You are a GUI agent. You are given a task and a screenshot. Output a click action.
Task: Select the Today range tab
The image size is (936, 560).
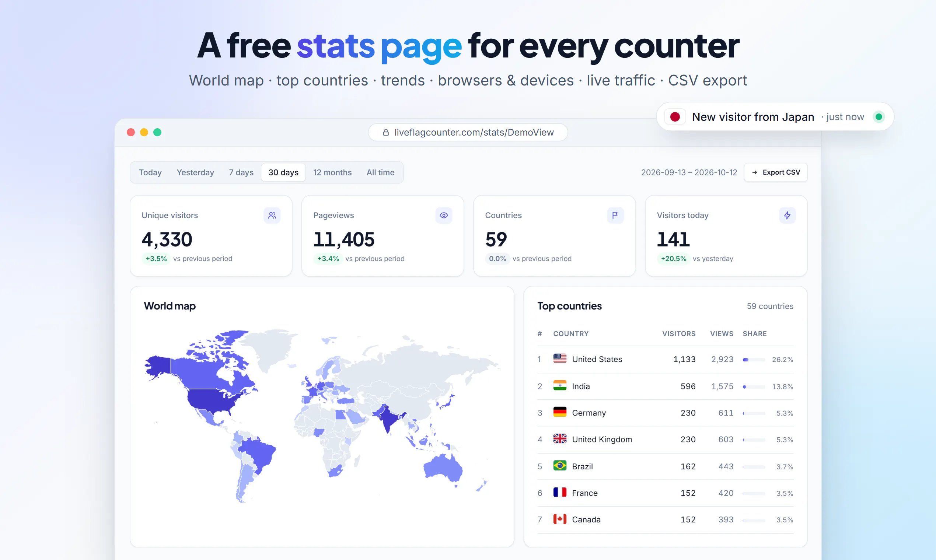[x=150, y=172]
